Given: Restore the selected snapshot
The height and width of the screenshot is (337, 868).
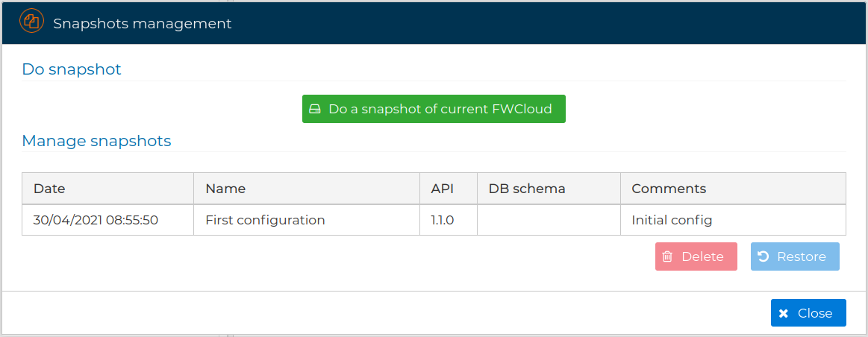Looking at the screenshot, I should 795,256.
